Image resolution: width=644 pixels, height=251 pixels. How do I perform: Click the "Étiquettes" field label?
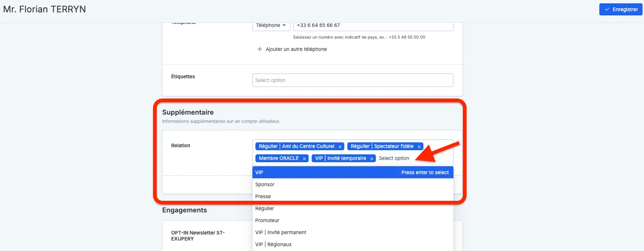point(183,76)
